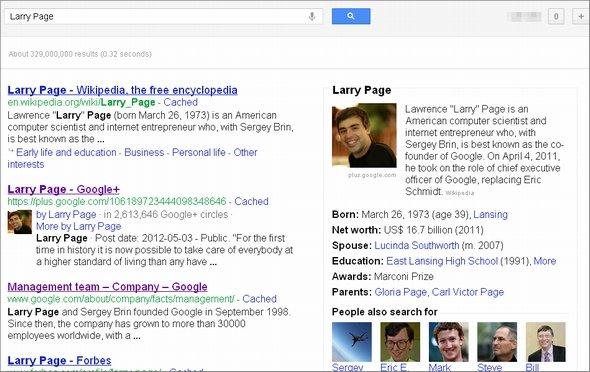
Task: Select the Bill Gates thumbnail photo
Action: pyautogui.click(x=546, y=342)
